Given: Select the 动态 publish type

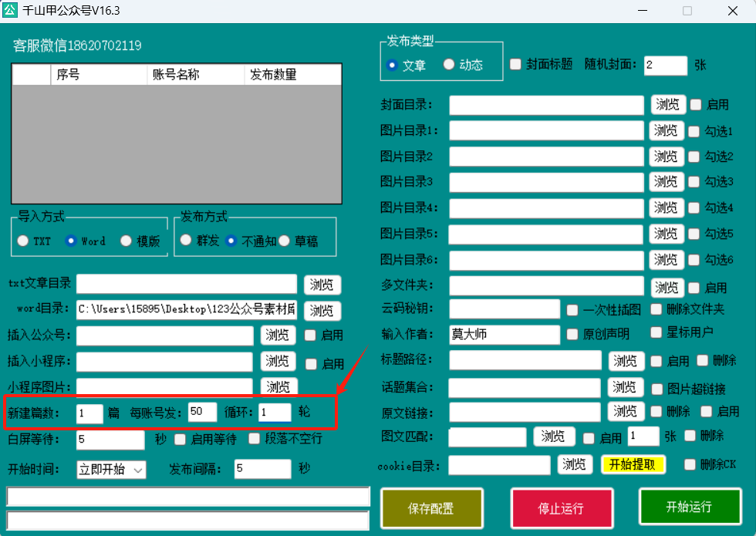Looking at the screenshot, I should pyautogui.click(x=449, y=64).
